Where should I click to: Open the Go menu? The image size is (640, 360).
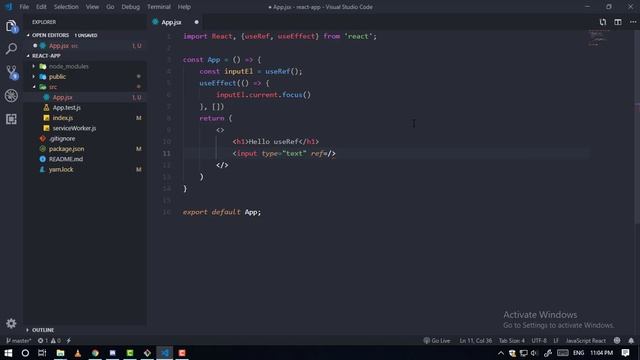tap(110, 7)
